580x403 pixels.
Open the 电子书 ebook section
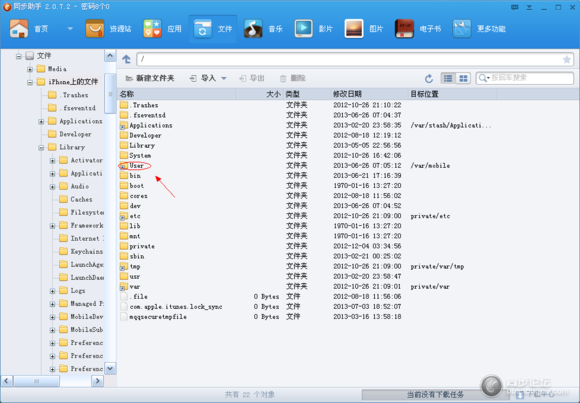pos(418,29)
